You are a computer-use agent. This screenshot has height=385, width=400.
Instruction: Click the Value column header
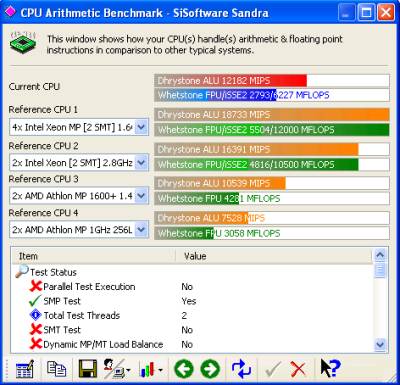[273, 256]
